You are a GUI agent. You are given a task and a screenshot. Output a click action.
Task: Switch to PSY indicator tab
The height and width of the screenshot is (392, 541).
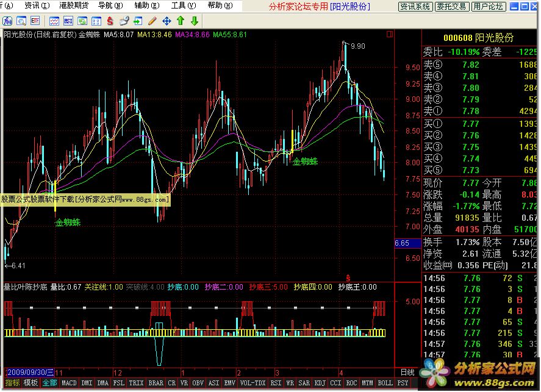[403, 383]
